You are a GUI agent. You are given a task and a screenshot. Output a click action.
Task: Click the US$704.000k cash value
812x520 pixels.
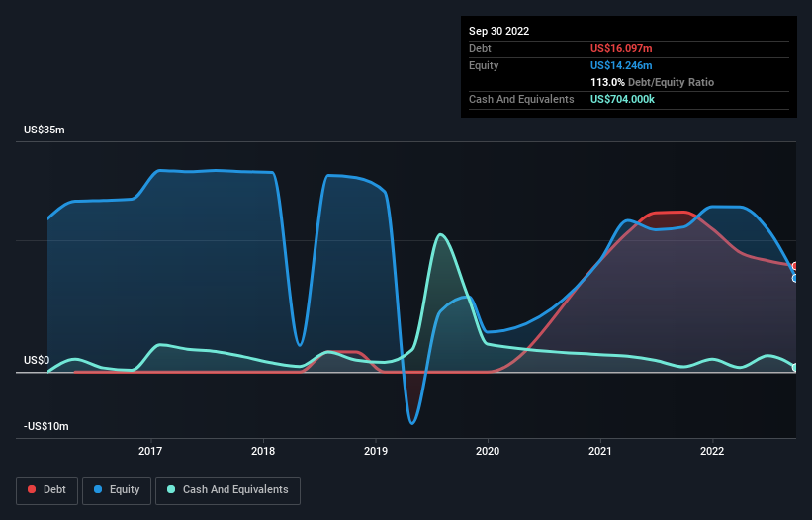point(622,99)
